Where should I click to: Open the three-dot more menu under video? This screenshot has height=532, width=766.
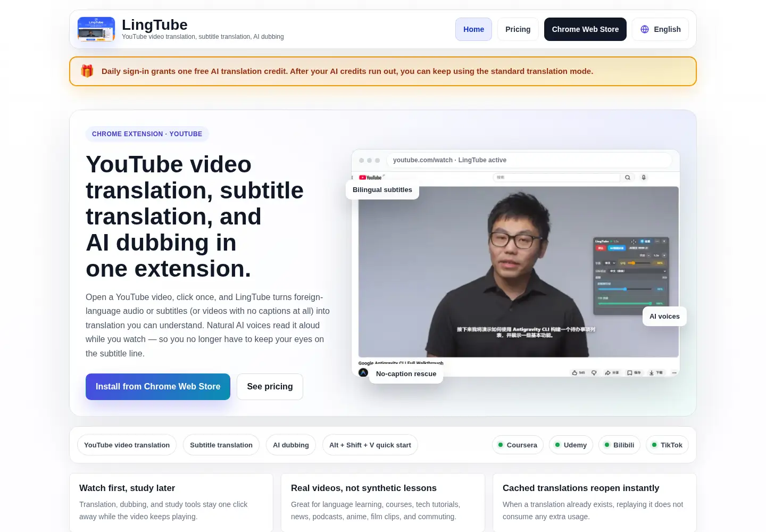[675, 373]
